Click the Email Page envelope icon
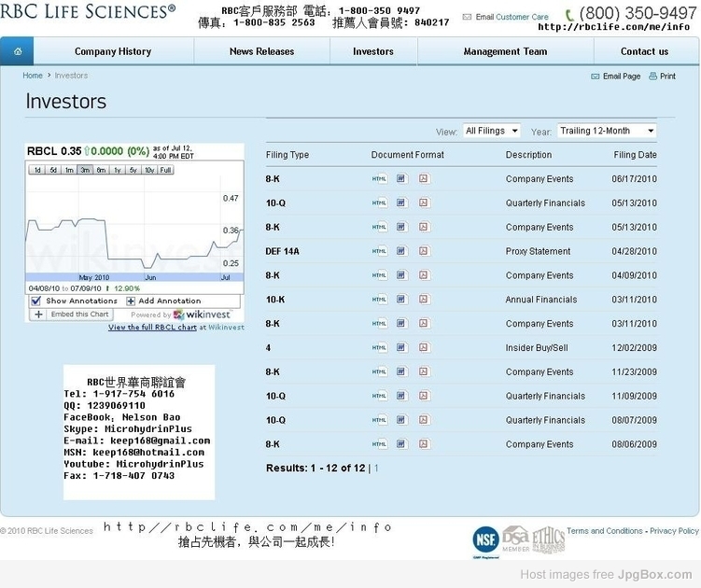Image resolution: width=701 pixels, height=588 pixels. (x=595, y=77)
